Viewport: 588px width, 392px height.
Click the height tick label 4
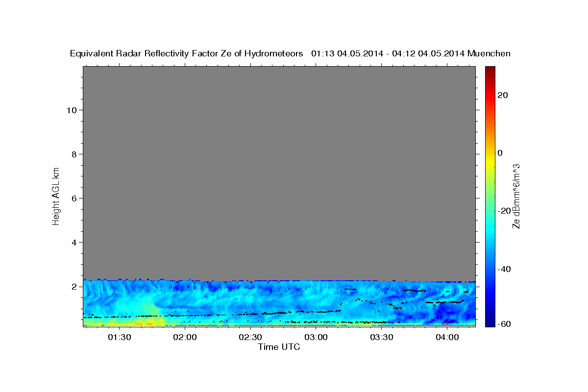point(73,242)
